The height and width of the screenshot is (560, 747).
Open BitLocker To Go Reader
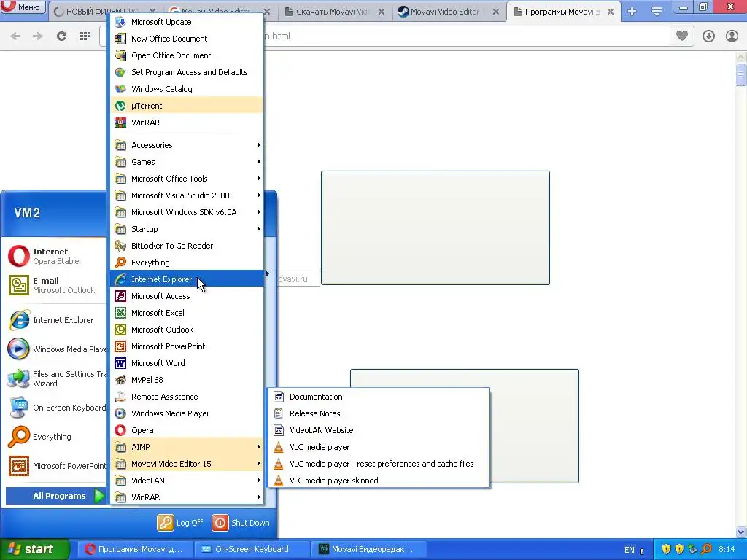click(187, 246)
